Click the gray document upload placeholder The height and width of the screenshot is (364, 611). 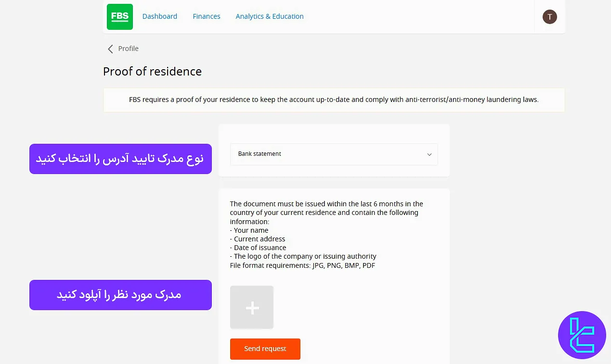coord(251,307)
